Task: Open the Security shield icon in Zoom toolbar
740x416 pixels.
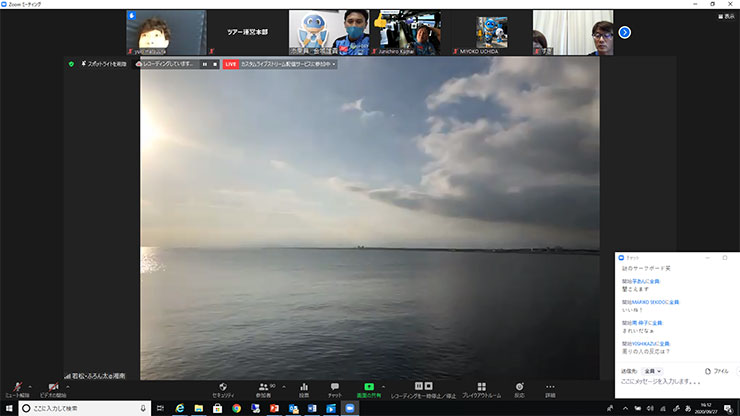Action: click(x=223, y=387)
